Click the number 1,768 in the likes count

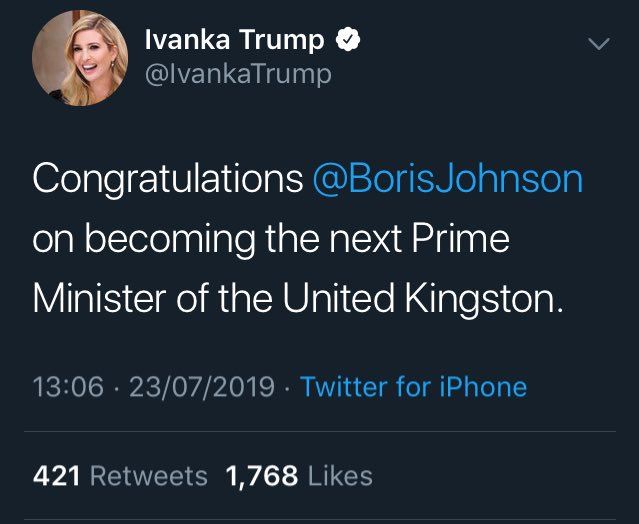coord(262,476)
